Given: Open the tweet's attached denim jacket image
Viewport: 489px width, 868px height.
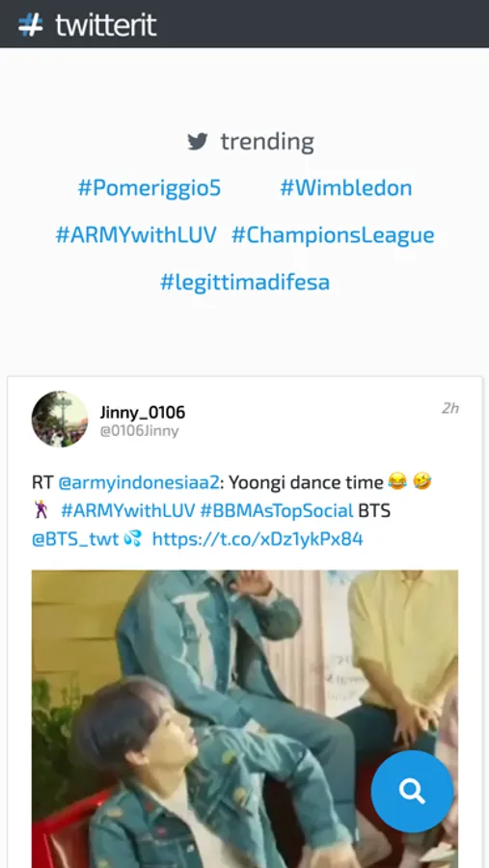Looking at the screenshot, I should [x=245, y=719].
